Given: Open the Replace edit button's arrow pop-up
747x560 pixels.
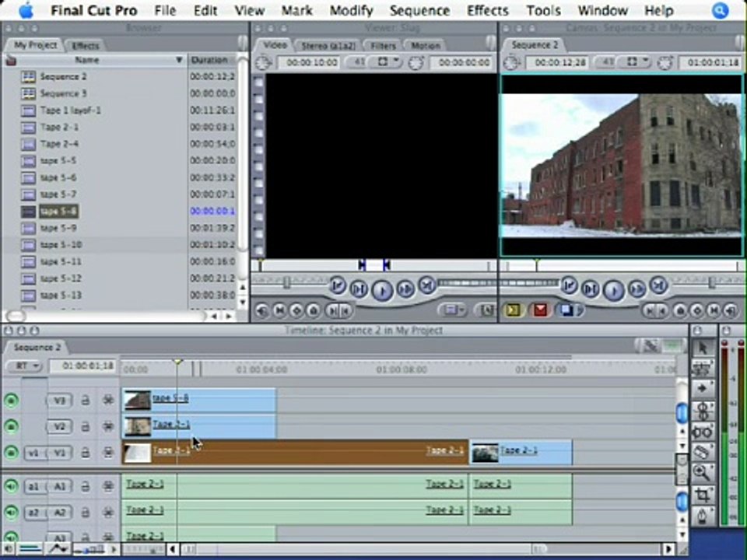Looking at the screenshot, I should (579, 310).
